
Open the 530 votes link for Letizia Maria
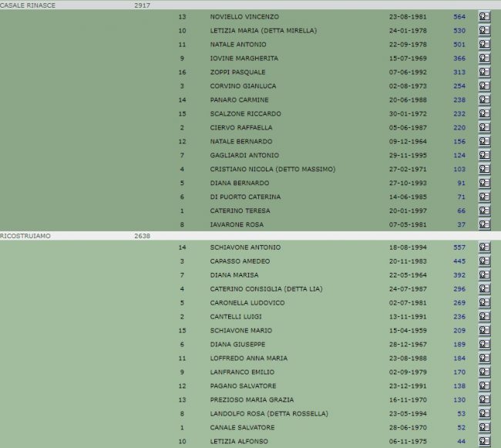459,30
